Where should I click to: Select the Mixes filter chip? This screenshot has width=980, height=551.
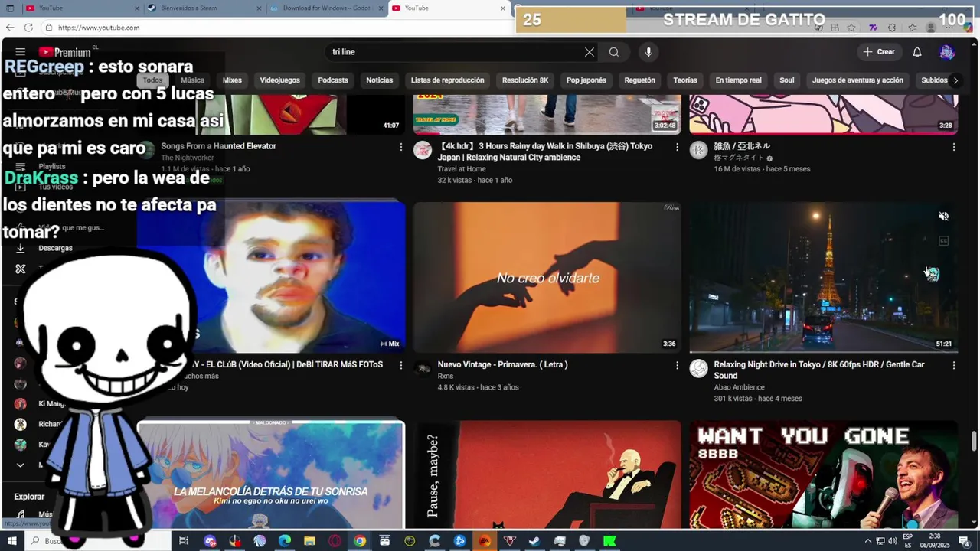[x=232, y=80]
